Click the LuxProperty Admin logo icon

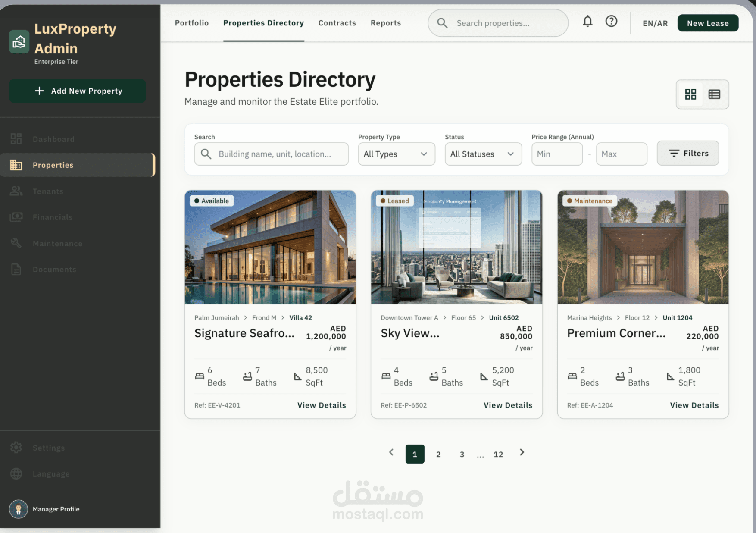pyautogui.click(x=19, y=42)
